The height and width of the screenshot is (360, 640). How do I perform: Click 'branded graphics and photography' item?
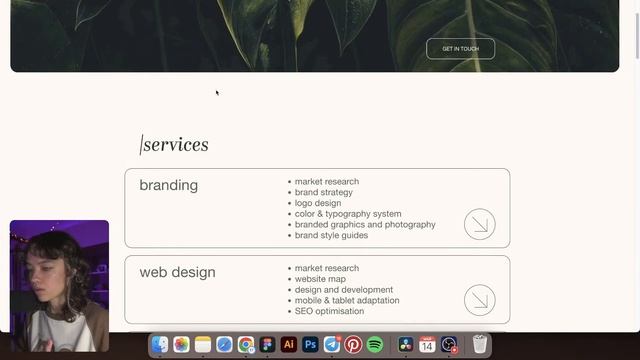tap(365, 224)
